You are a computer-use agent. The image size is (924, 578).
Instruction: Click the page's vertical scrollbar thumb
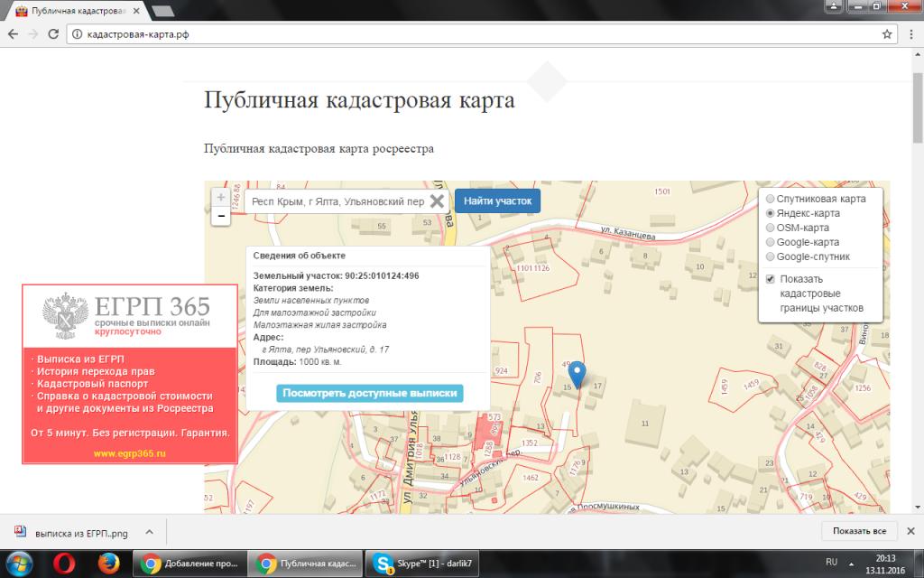[918, 108]
